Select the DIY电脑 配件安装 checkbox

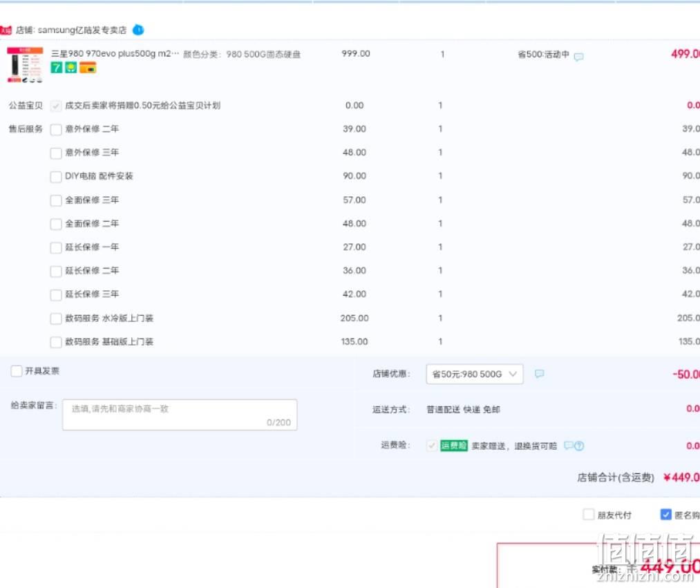click(x=56, y=177)
